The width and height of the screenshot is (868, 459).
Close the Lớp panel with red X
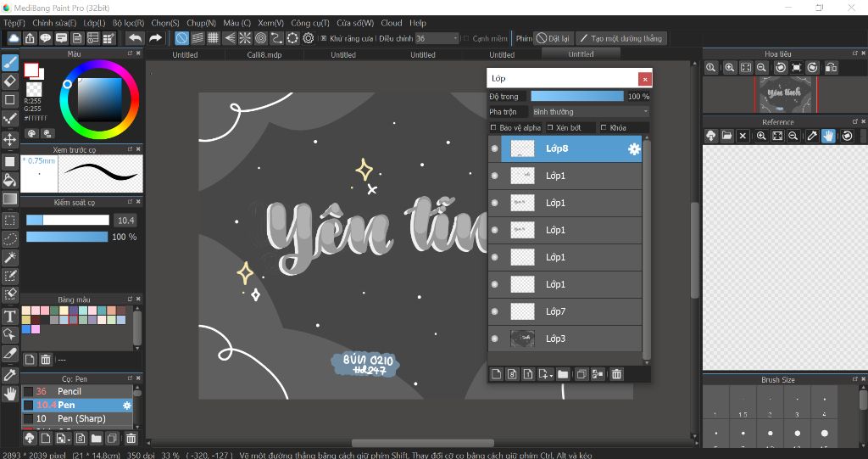(x=644, y=79)
